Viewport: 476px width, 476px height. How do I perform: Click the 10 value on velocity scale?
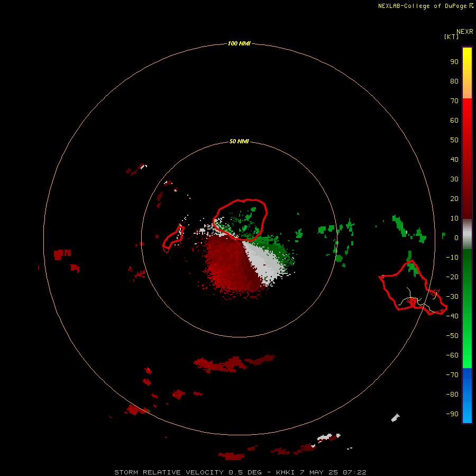coord(454,218)
